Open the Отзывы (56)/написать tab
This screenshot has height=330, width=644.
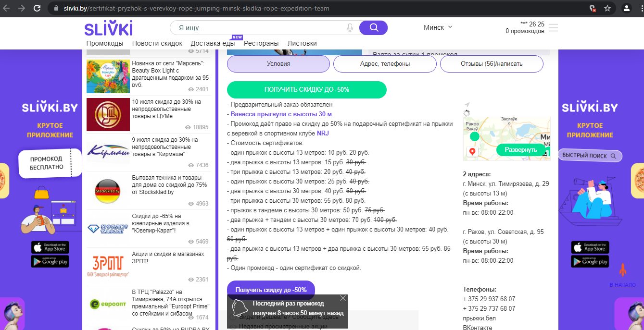point(491,64)
